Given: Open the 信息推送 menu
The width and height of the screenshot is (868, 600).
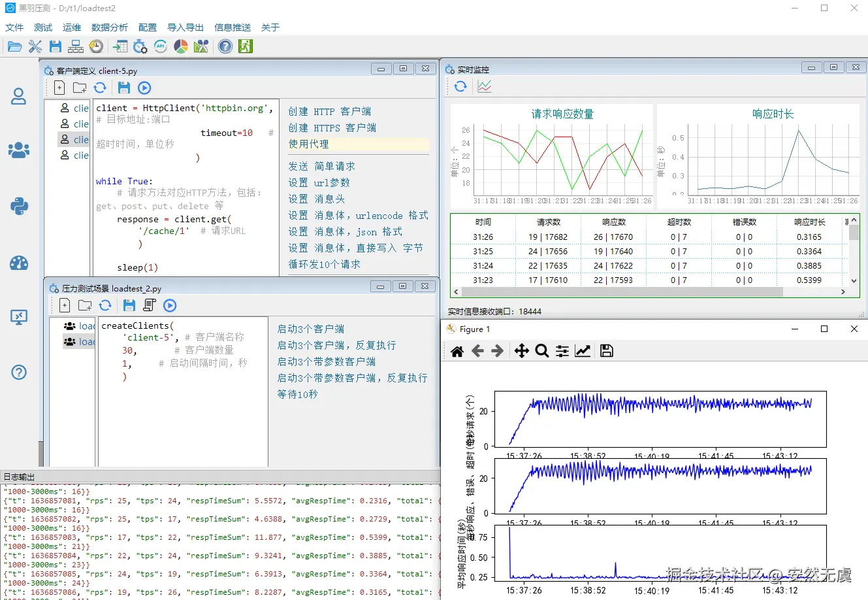Looking at the screenshot, I should click(x=233, y=27).
